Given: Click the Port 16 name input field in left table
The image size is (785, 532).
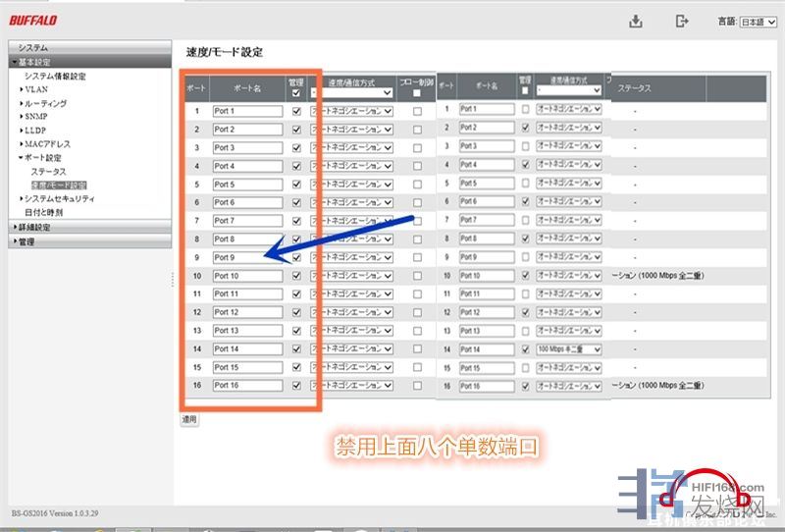Looking at the screenshot, I should click(x=247, y=386).
